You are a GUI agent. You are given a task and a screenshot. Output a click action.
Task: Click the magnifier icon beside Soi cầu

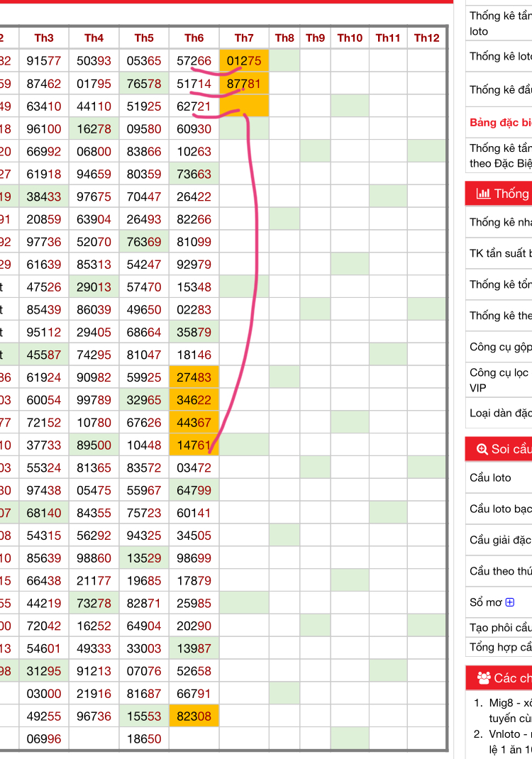click(482, 449)
